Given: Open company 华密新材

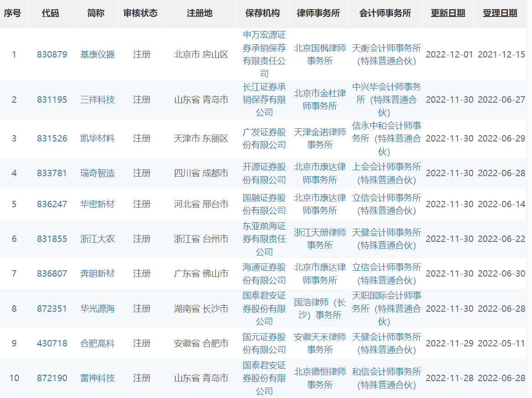Looking at the screenshot, I should (x=97, y=204).
